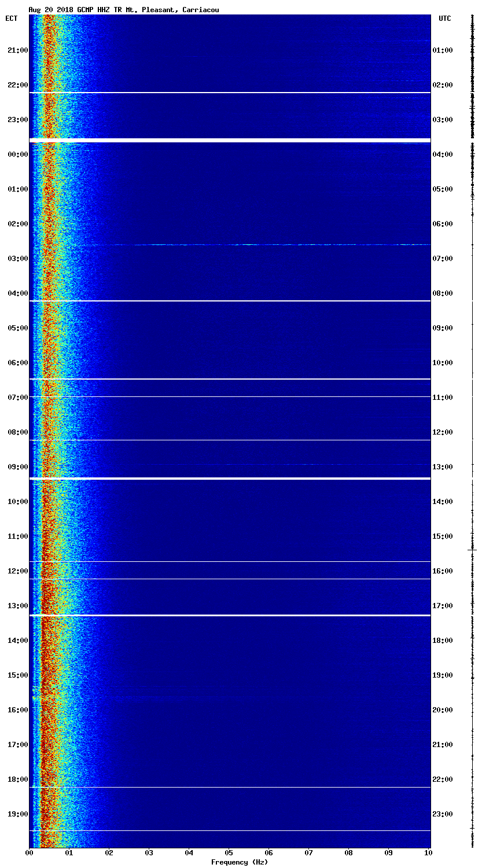Select the 21:00 label on the ECT axis
493x868 pixels.
(x=18, y=50)
